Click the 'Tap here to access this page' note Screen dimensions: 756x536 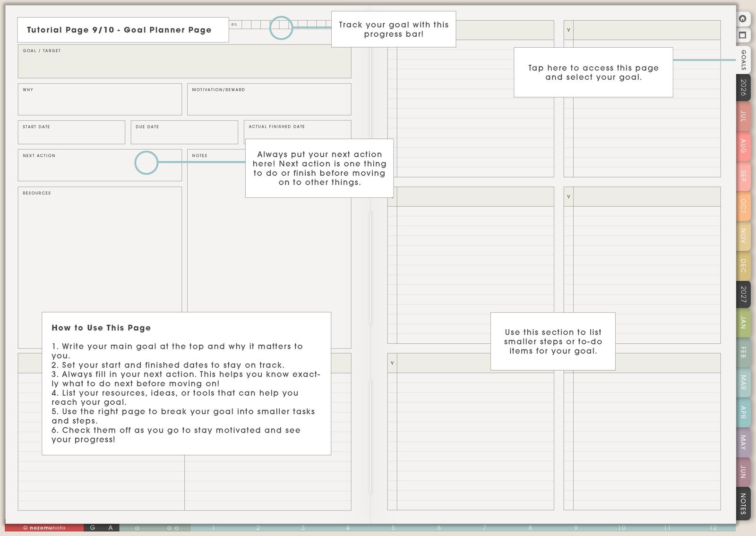coord(593,72)
